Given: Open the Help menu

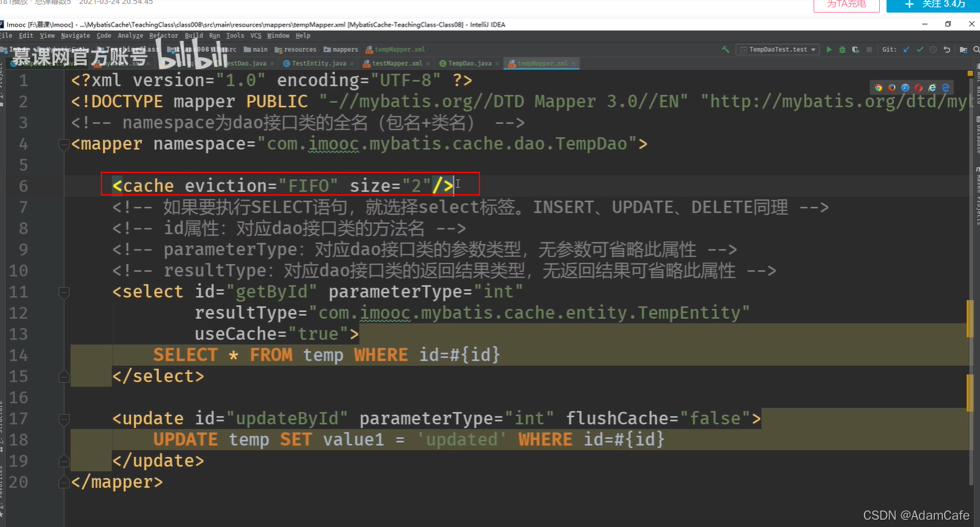Looking at the screenshot, I should [303, 36].
